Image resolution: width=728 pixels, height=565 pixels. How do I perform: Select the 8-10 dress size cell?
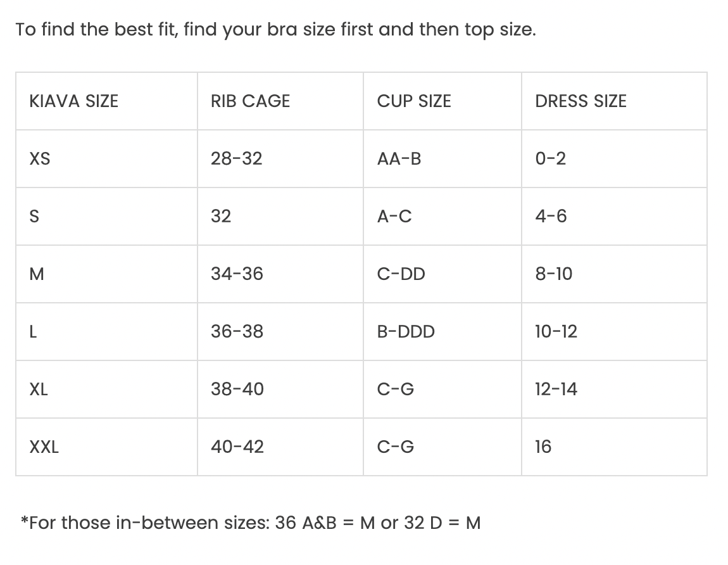pos(553,274)
